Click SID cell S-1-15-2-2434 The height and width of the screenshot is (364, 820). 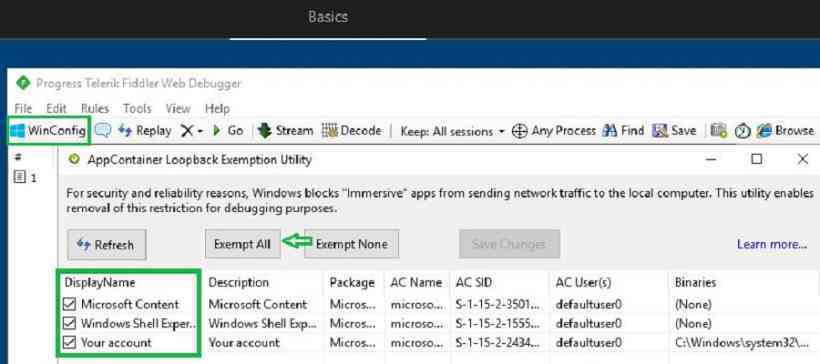click(x=496, y=343)
